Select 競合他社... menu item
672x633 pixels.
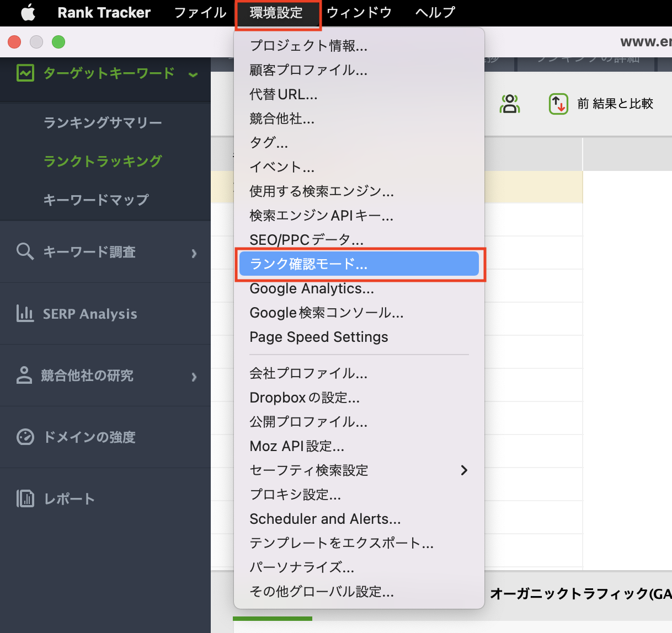point(359,119)
